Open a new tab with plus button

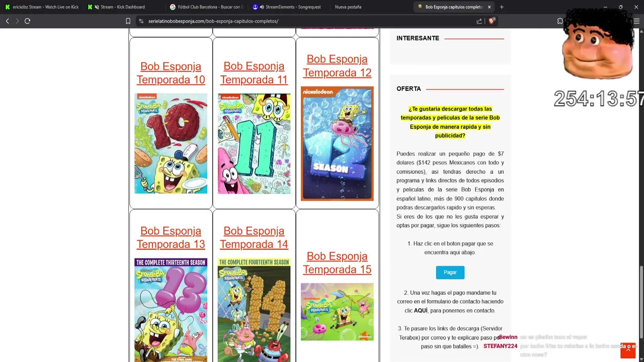502,7
